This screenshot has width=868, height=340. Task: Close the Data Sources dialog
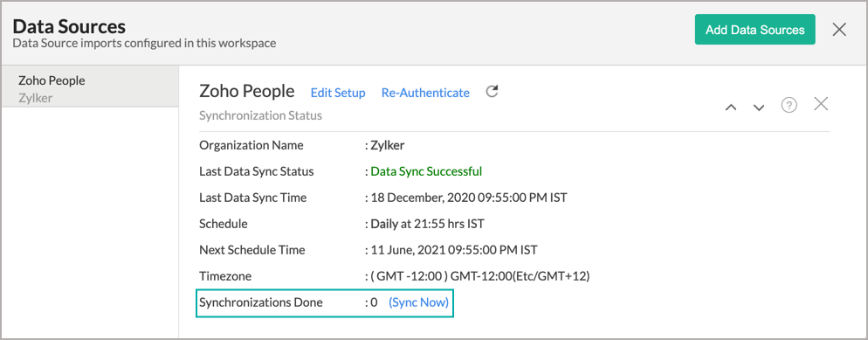pyautogui.click(x=839, y=30)
